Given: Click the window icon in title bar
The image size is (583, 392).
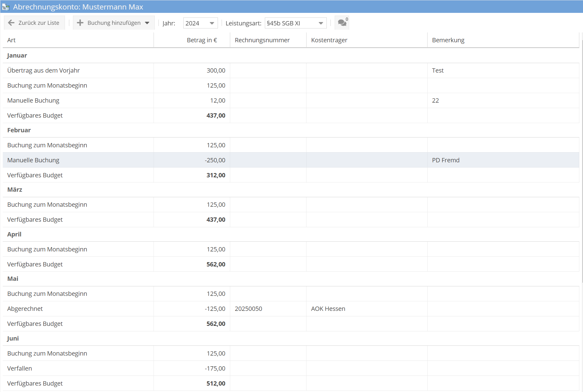Looking at the screenshot, I should (6, 7).
